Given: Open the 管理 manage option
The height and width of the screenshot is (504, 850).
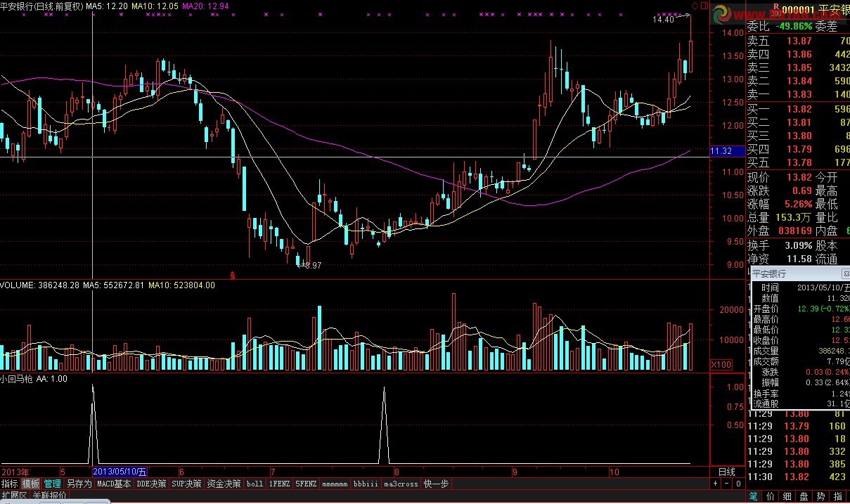Looking at the screenshot, I should 53,484.
